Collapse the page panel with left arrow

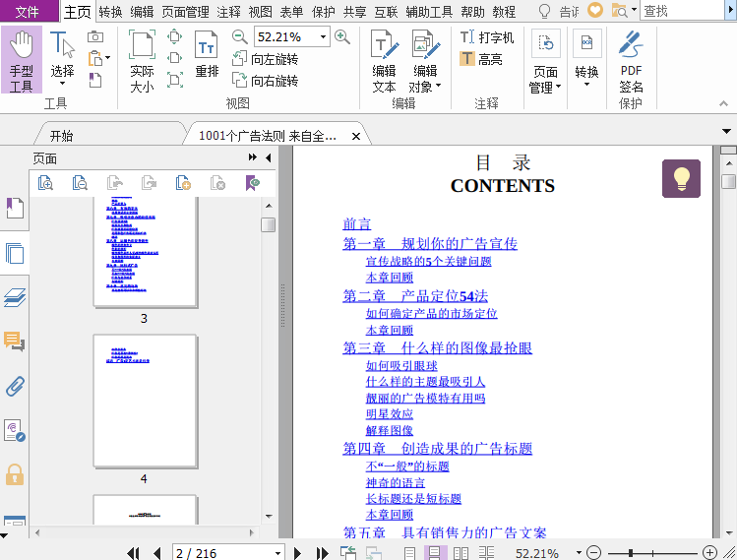269,157
